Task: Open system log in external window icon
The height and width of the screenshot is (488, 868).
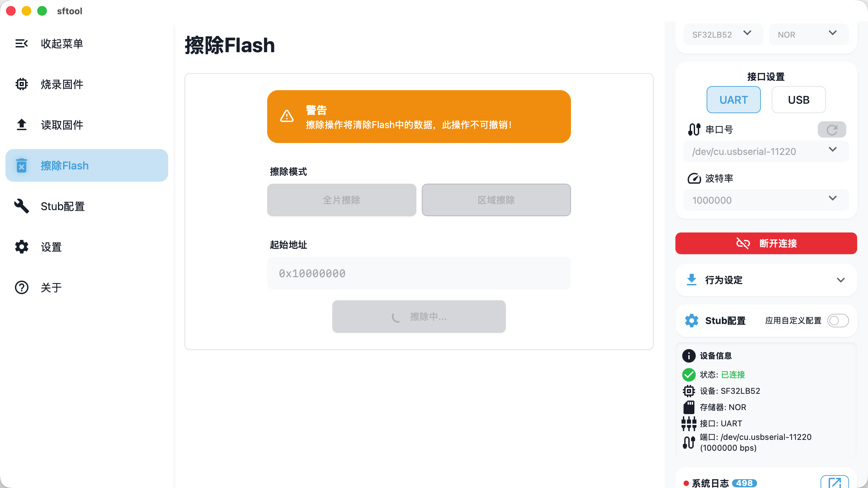Action: point(834,483)
